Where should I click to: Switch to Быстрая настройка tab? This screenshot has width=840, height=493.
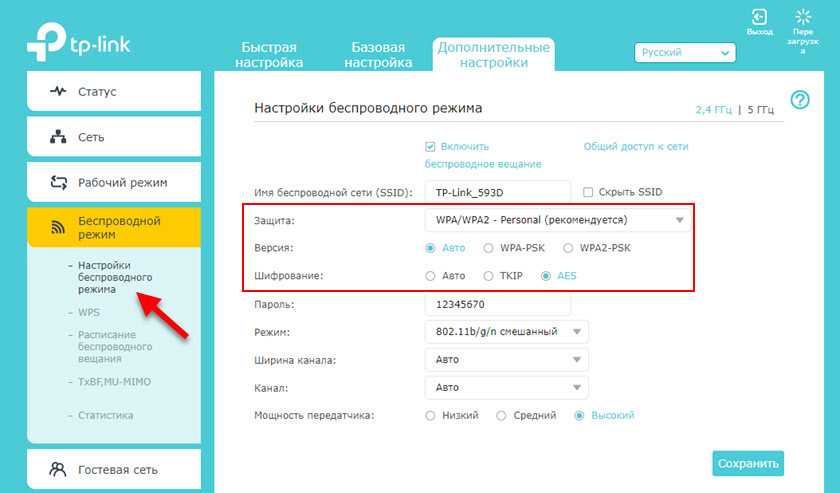click(270, 55)
